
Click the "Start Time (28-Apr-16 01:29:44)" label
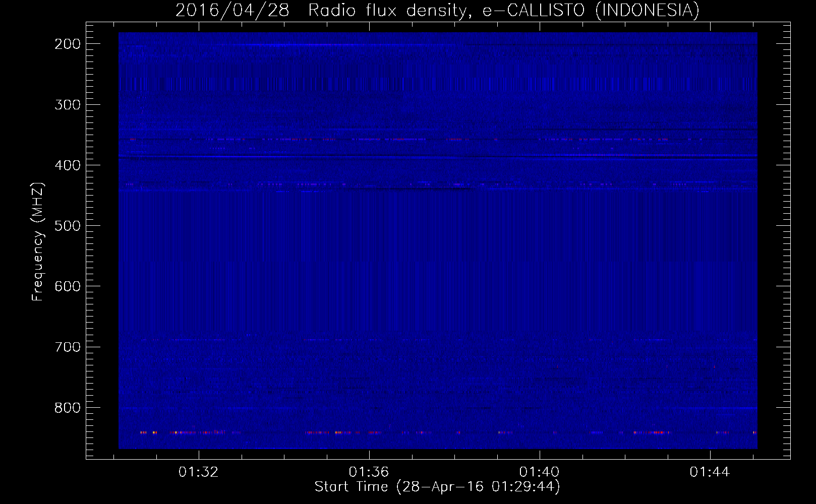click(x=437, y=487)
